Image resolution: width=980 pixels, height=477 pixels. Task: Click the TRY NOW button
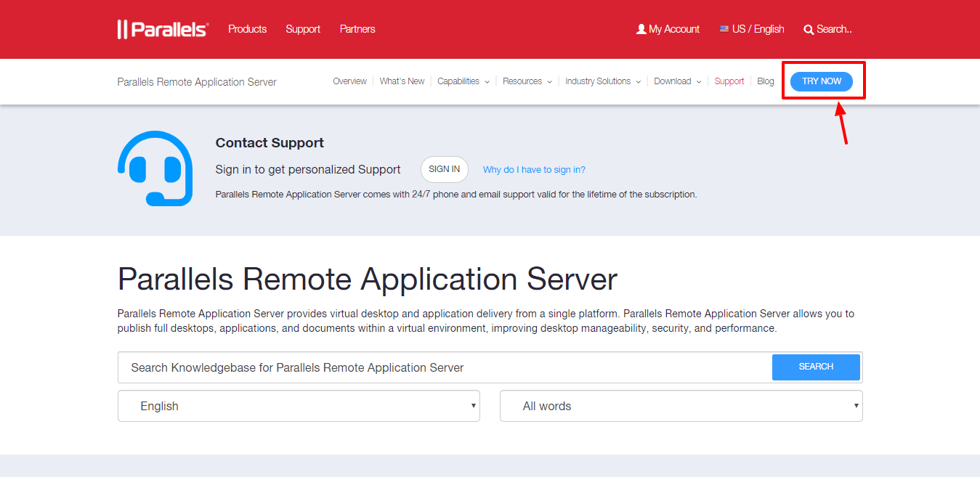pos(822,81)
